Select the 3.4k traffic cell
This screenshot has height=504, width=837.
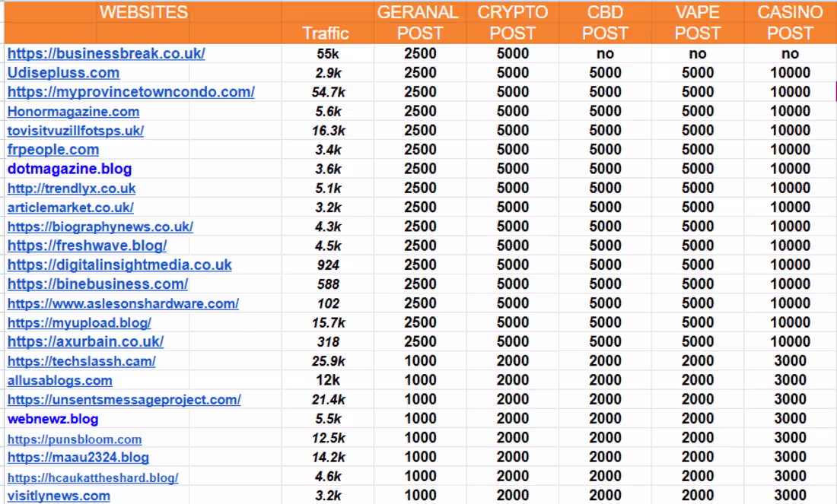(328, 149)
